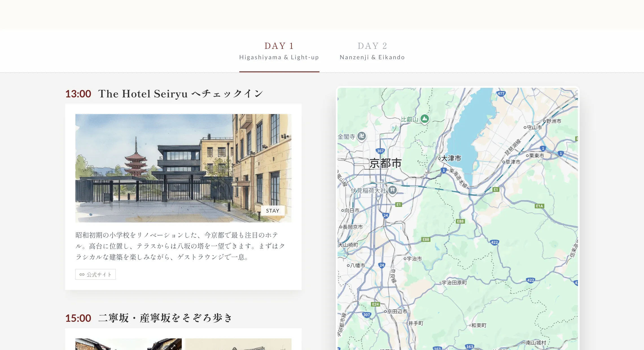Click the STAY badge on hotel image
Viewport: 644px width, 350px height.
point(272,211)
